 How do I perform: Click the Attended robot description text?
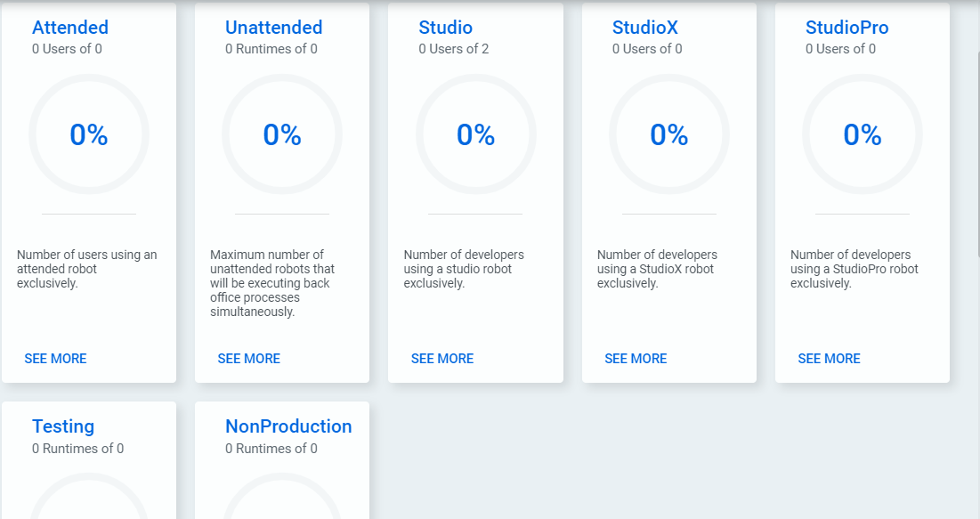tap(87, 269)
